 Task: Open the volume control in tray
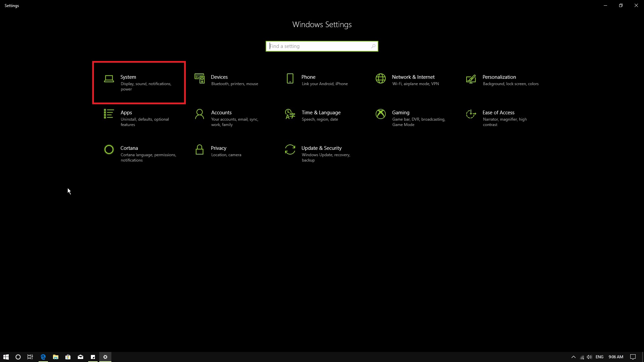pos(589,357)
